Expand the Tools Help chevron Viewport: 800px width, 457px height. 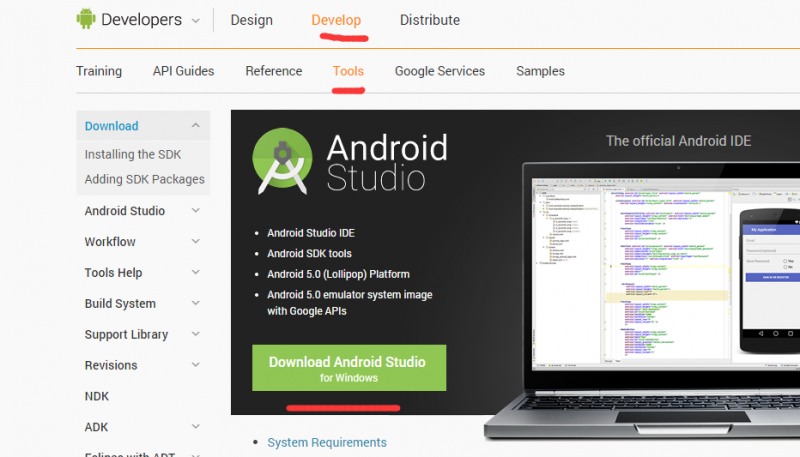[196, 273]
